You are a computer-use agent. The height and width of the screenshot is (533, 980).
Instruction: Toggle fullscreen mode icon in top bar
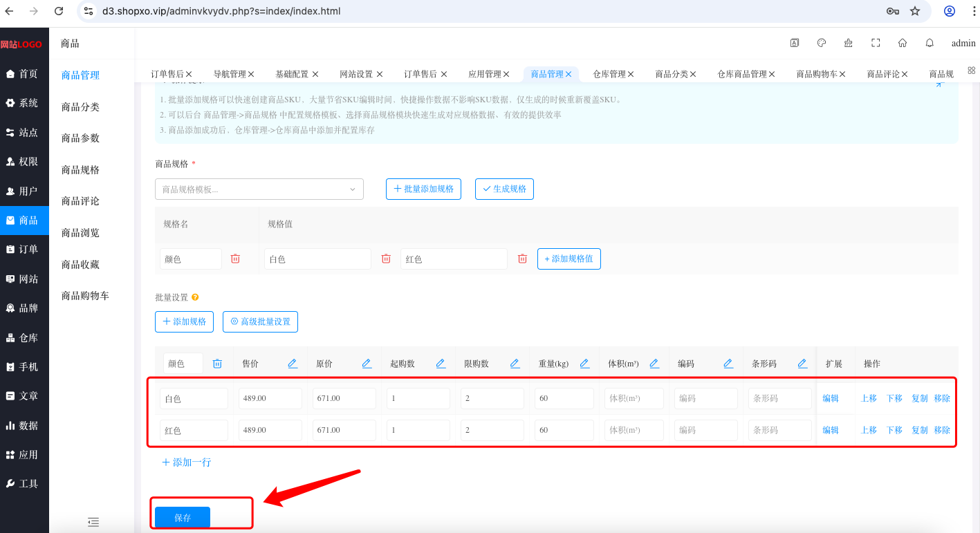pyautogui.click(x=876, y=43)
